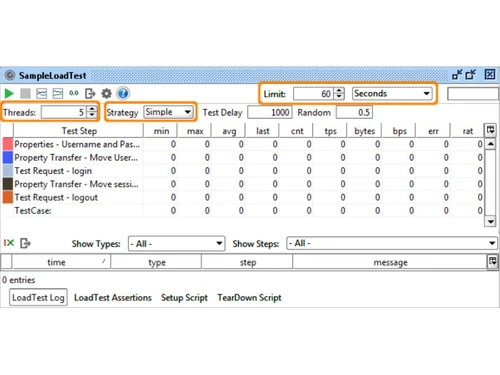This screenshot has height=375, width=500.
Task: Select the Test Request - logout row
Action: click(243, 197)
